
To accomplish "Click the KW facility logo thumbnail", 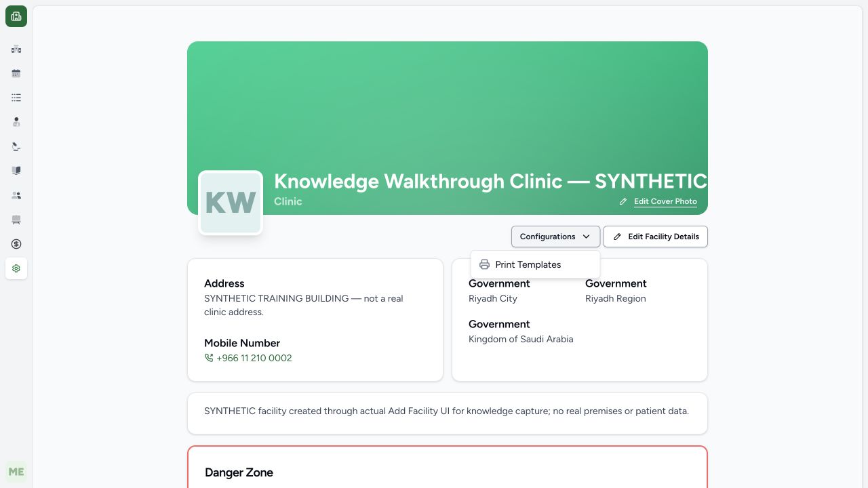I will pyautogui.click(x=231, y=203).
